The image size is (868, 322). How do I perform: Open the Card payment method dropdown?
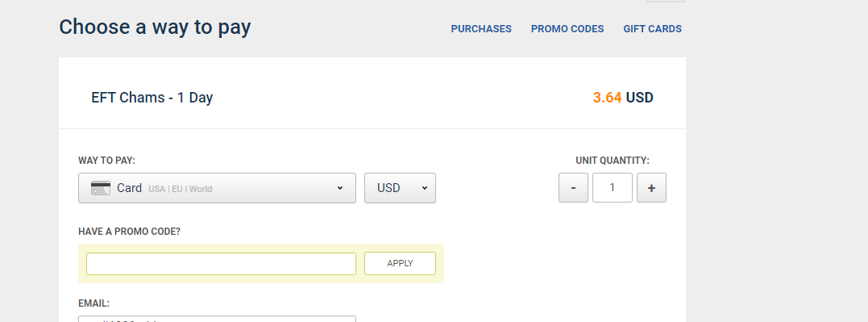217,188
